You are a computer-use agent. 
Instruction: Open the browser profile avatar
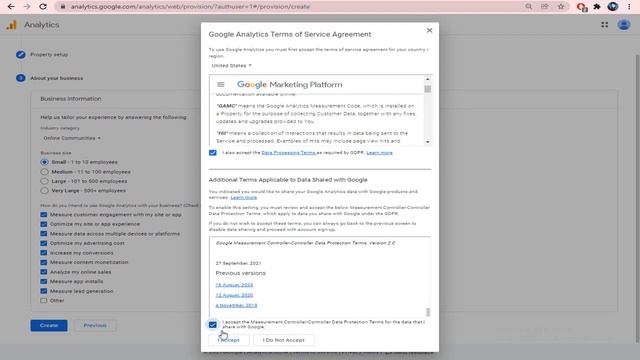click(613, 7)
